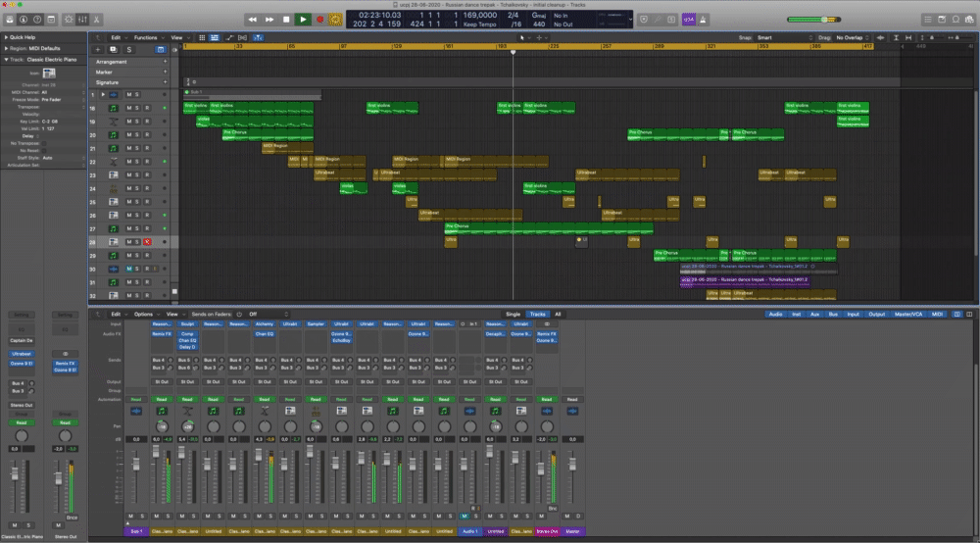Open the Functions menu in tracks area

point(145,37)
